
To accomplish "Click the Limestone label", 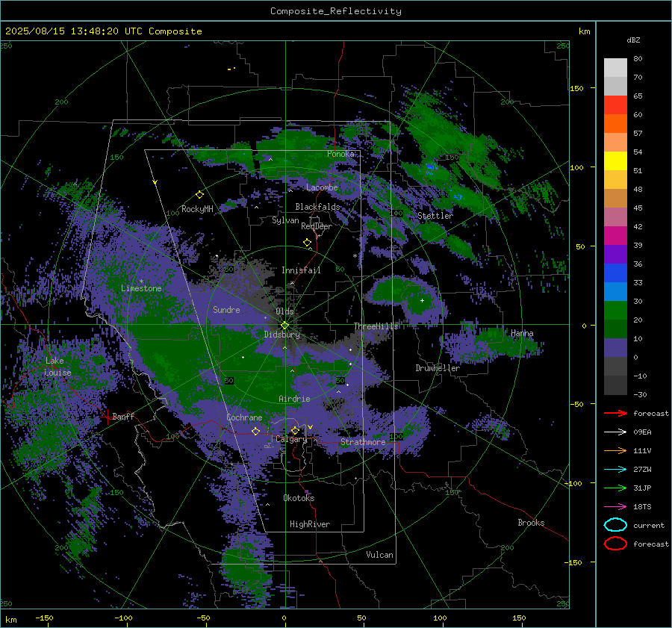I will [141, 288].
